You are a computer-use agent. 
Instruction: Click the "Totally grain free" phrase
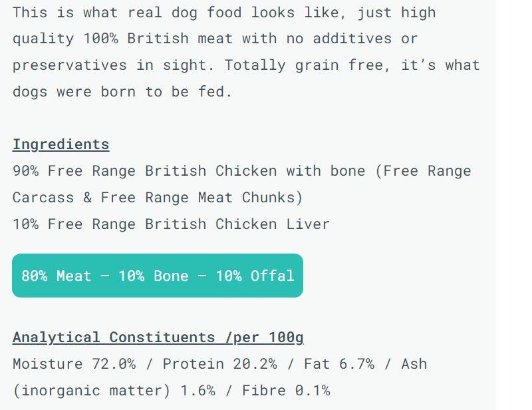pyautogui.click(x=303, y=65)
